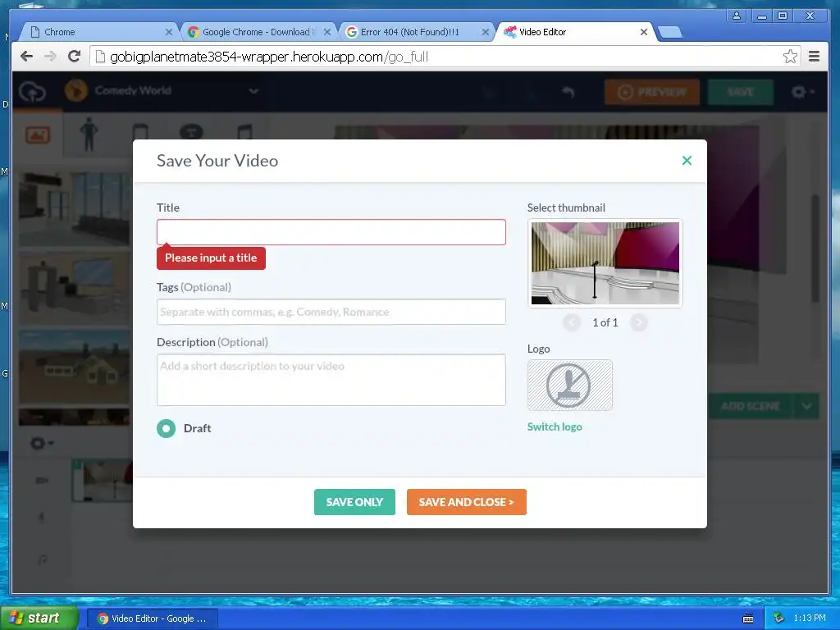Image resolution: width=840 pixels, height=630 pixels.
Task: Close the Chrome tab
Action: [x=169, y=32]
